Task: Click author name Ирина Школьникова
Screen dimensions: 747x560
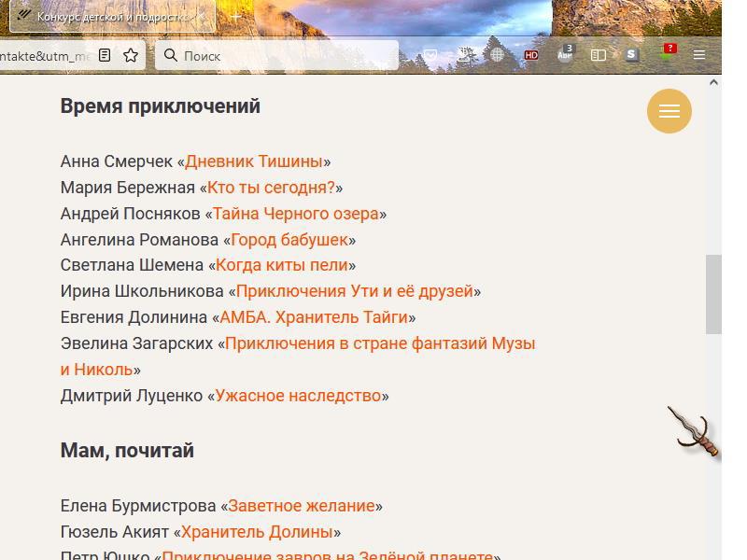Action: (142, 291)
